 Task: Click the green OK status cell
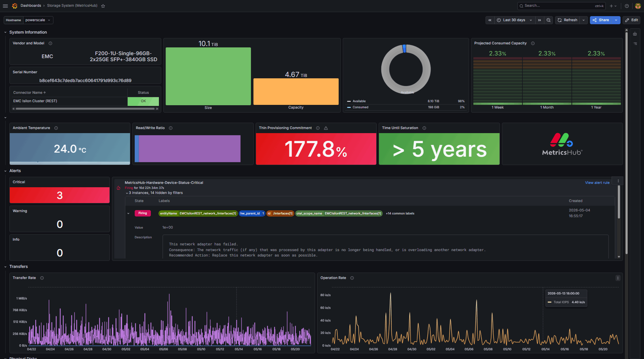pos(143,101)
